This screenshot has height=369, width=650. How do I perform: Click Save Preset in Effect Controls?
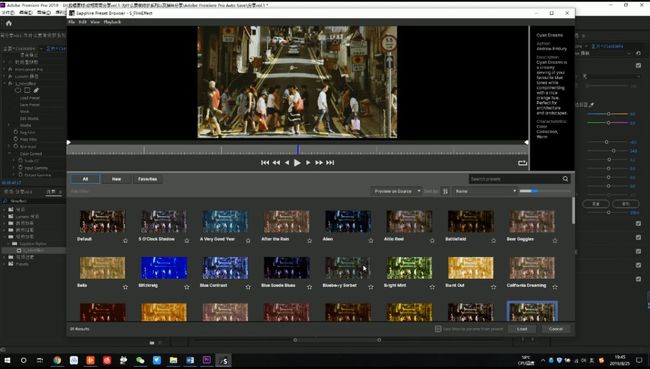click(30, 105)
